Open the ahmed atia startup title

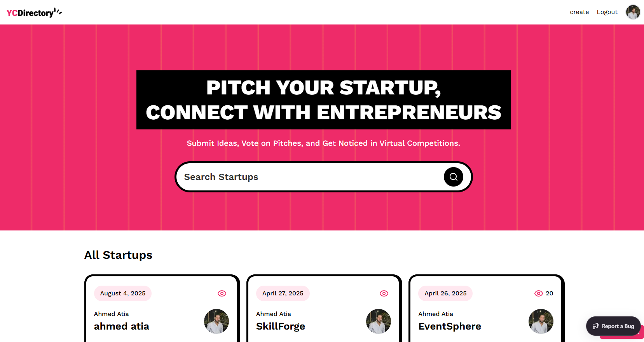(121, 326)
